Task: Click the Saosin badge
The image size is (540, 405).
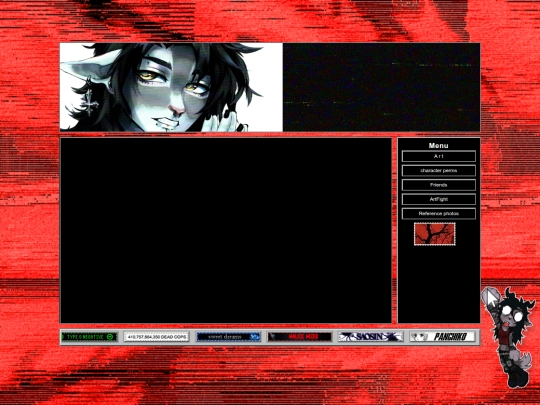Action: (x=371, y=336)
